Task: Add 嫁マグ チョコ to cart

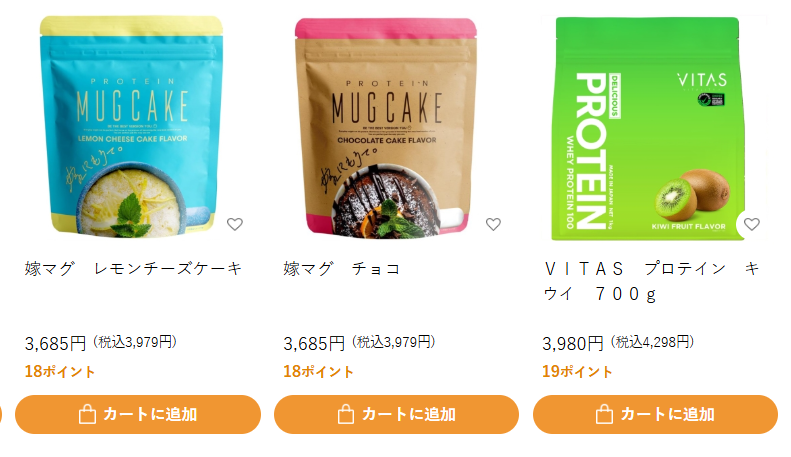Action: pyautogui.click(x=397, y=415)
